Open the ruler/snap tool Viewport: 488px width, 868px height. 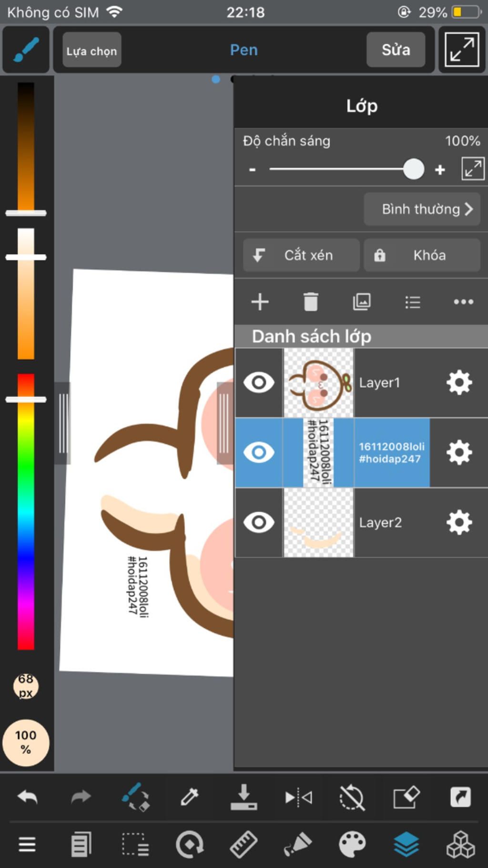point(244,845)
